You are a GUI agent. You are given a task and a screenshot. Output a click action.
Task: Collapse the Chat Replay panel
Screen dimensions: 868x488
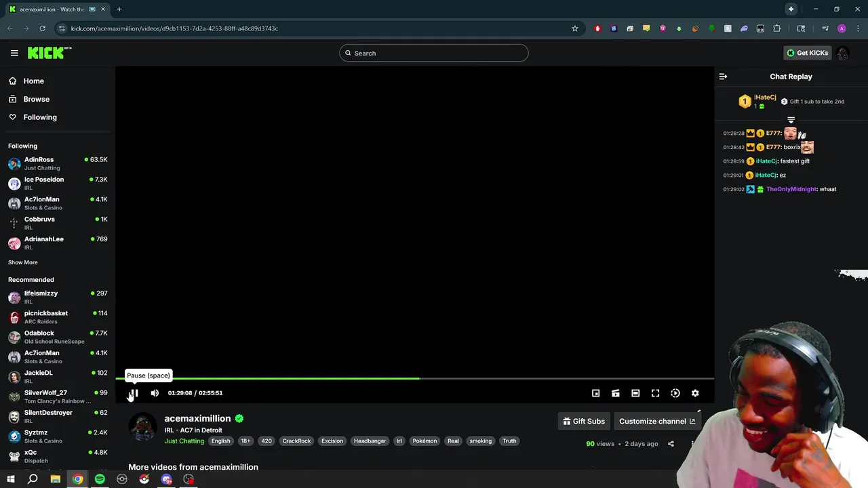point(723,77)
